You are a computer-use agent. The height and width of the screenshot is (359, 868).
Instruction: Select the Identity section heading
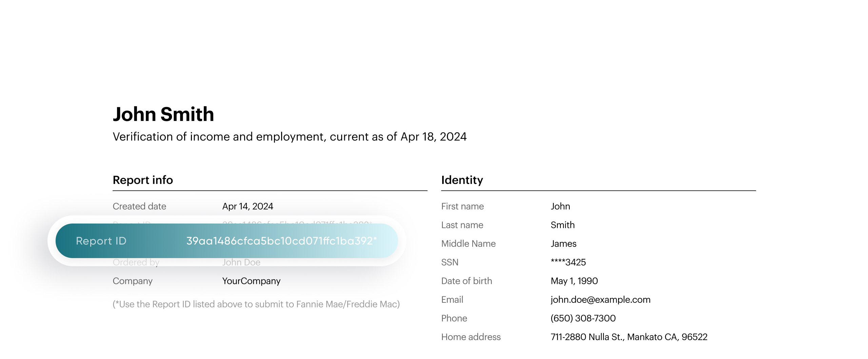(462, 180)
